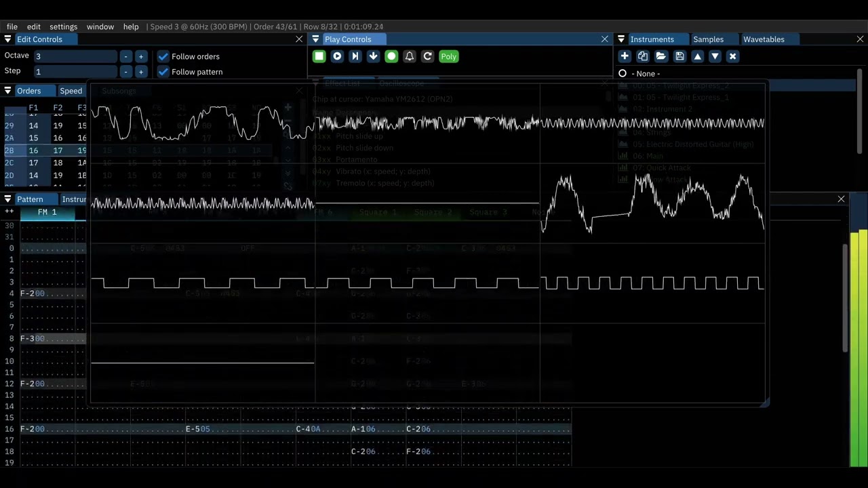Collapse the Orders panel triangle
This screenshot has height=488, width=868.
pos(8,91)
